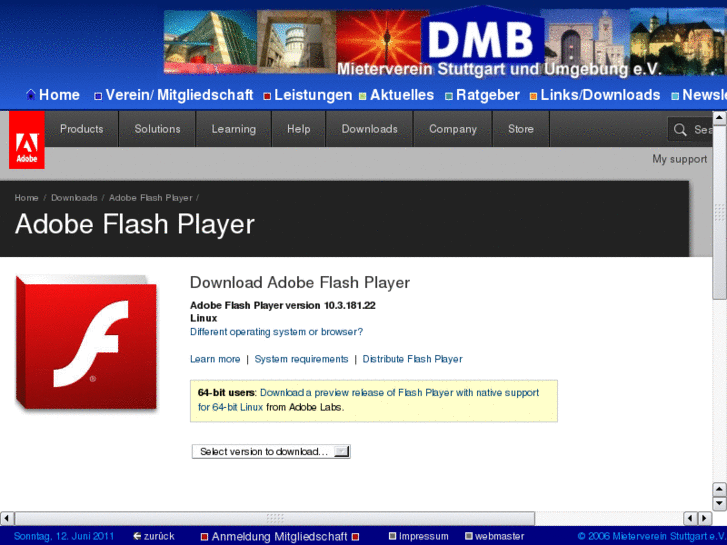Open Adobe Company menu
Image resolution: width=727 pixels, height=545 pixels.
[x=453, y=129]
